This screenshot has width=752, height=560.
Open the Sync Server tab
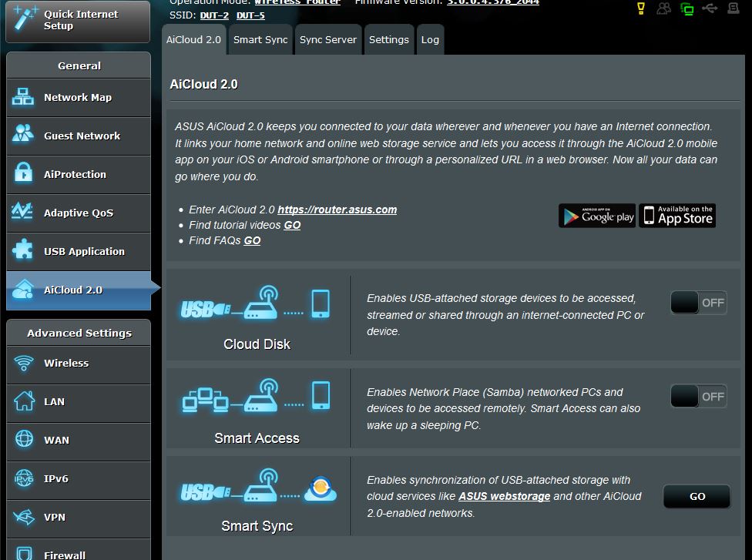pos(328,40)
